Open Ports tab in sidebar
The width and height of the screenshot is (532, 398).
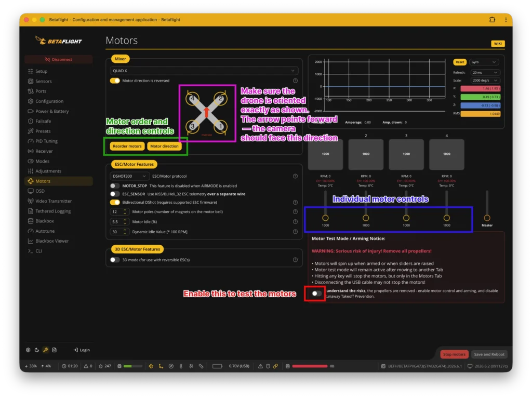coord(58,91)
